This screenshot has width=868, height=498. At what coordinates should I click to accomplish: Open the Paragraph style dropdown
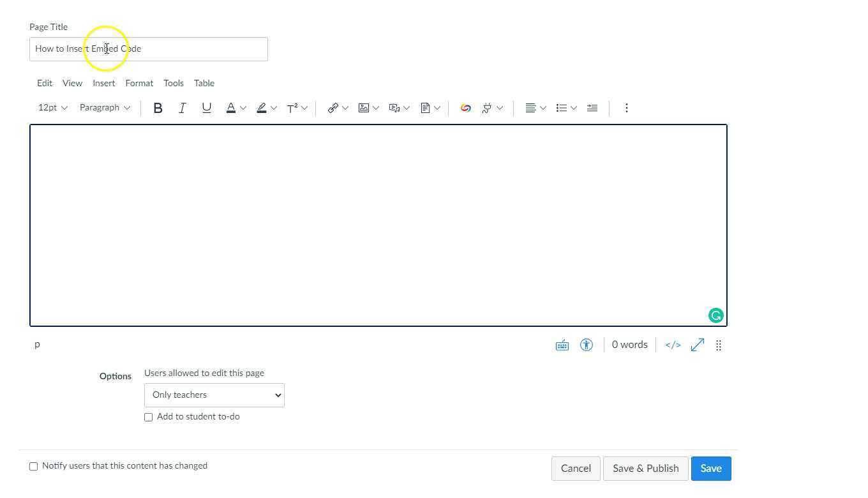coord(104,107)
